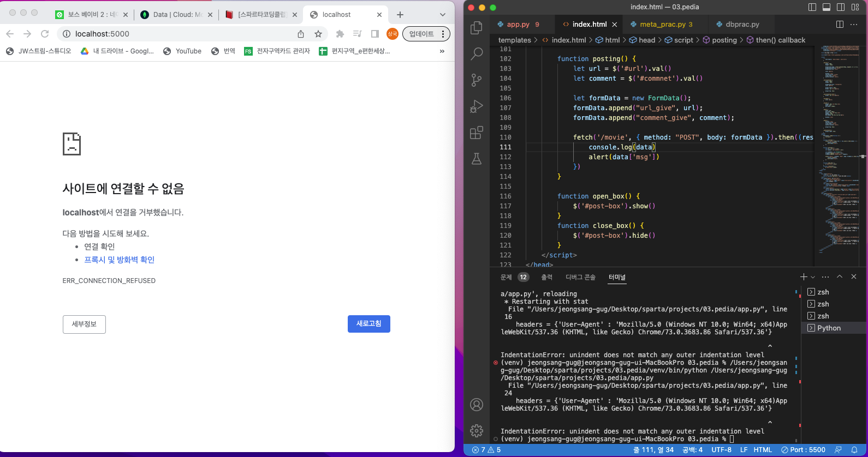The width and height of the screenshot is (868, 457).
Task: Change LF end of line sequence
Action: pyautogui.click(x=744, y=450)
